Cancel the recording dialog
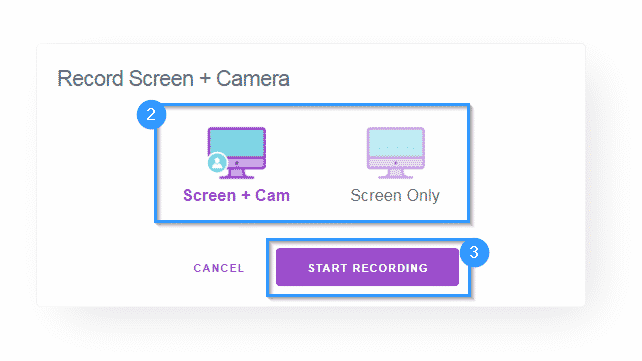The height and width of the screenshot is (361, 642). [x=219, y=268]
